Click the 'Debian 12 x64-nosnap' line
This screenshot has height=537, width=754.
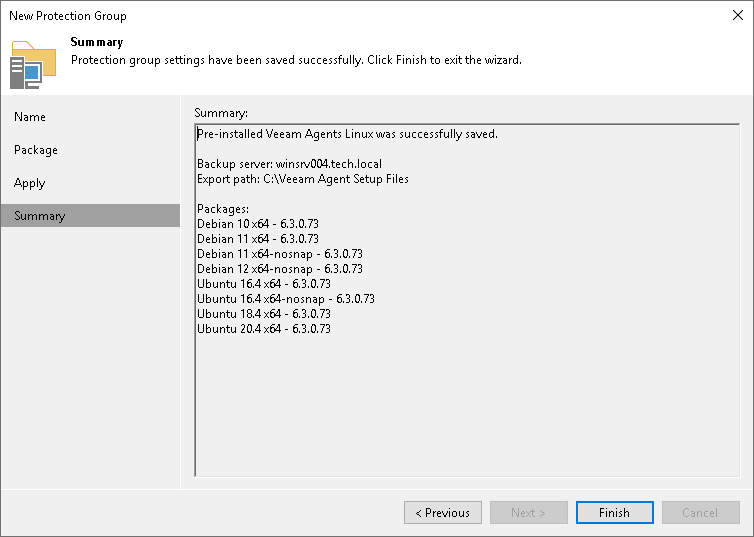point(280,269)
